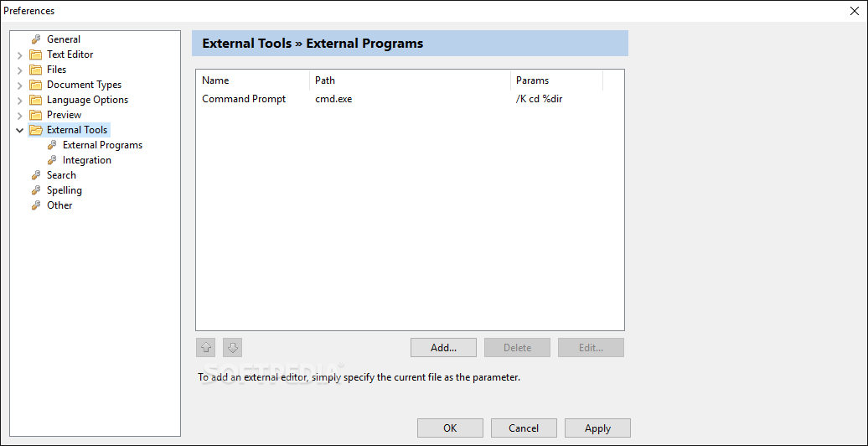Screen dimensions: 868x446
Task: Open the External Programs page
Action: (102, 145)
